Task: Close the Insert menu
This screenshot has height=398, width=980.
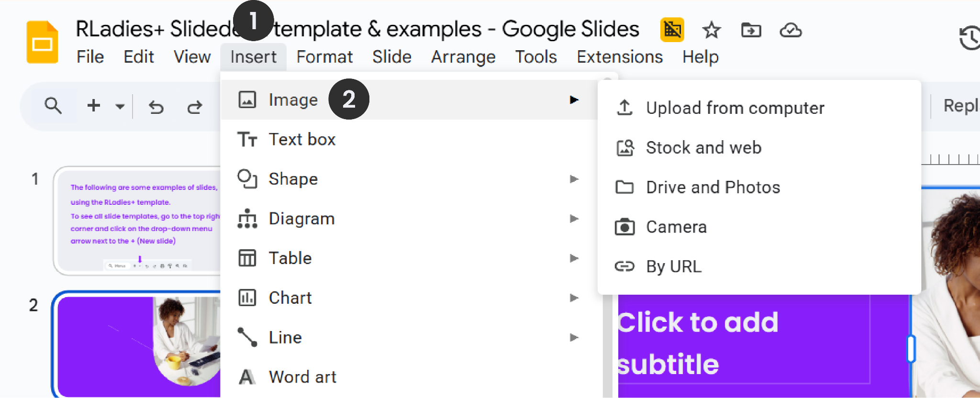Action: click(x=253, y=57)
